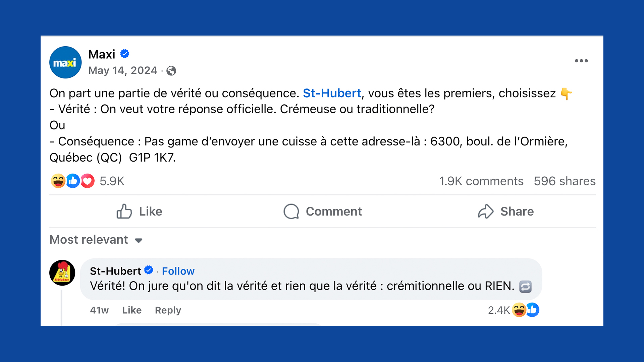The image size is (644, 362).
Task: Click St-Hubert's commenter avatar
Action: coord(62,273)
